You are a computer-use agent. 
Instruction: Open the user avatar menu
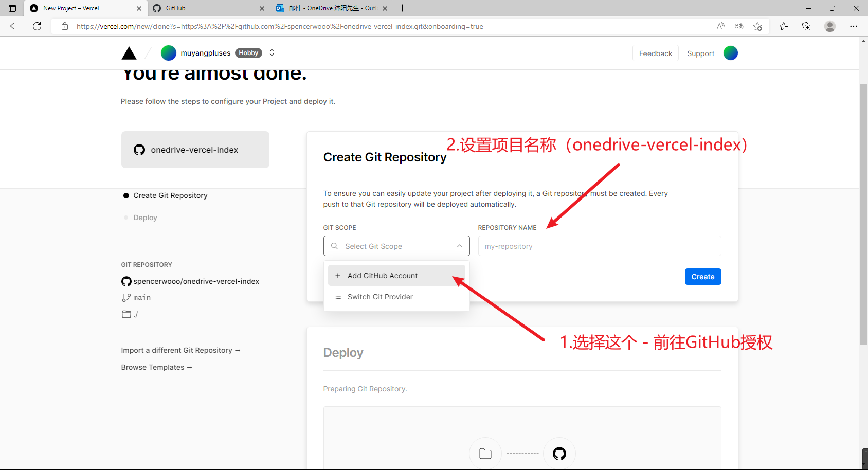pos(730,53)
